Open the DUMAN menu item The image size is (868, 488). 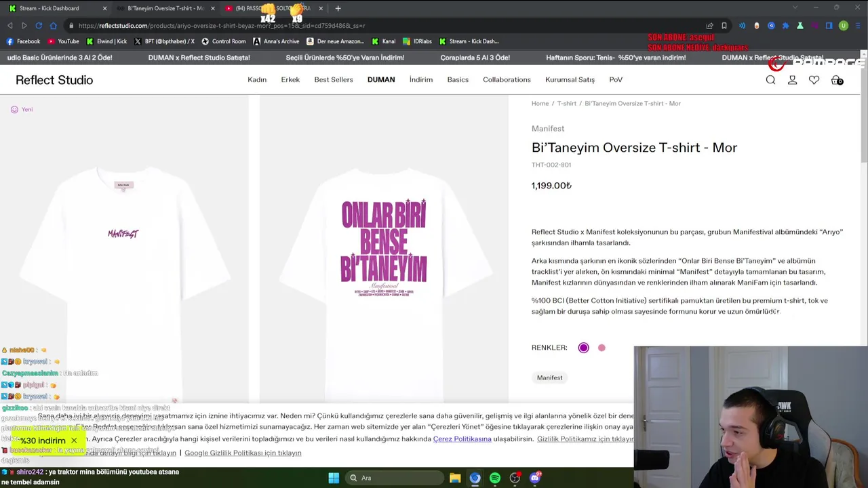381,79
